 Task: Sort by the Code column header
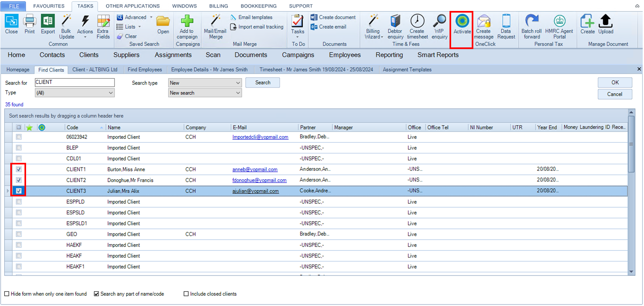85,127
